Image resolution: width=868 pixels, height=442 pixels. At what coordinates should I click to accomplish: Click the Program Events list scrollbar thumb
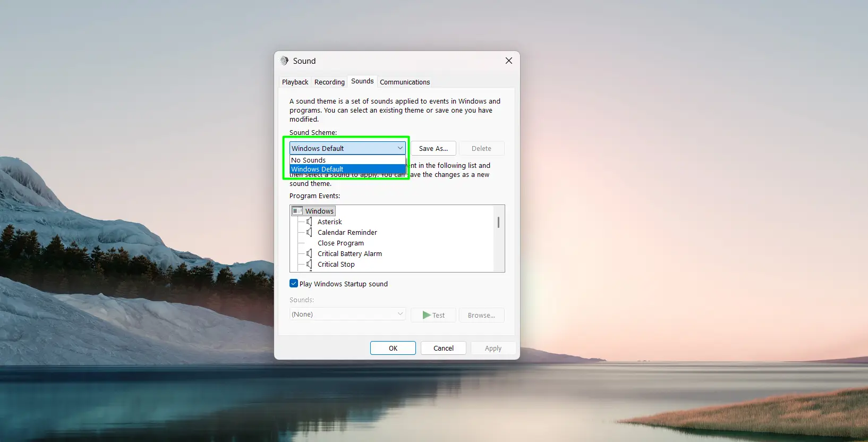498,222
